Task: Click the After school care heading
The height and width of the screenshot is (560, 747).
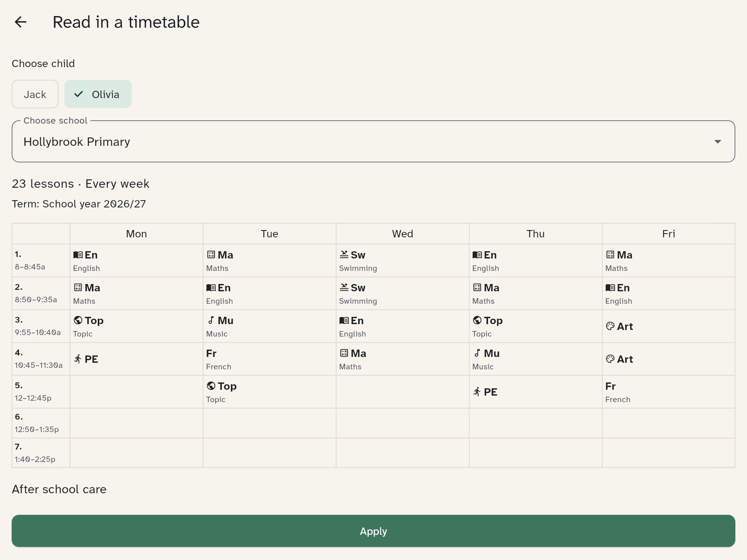Action: (59, 489)
